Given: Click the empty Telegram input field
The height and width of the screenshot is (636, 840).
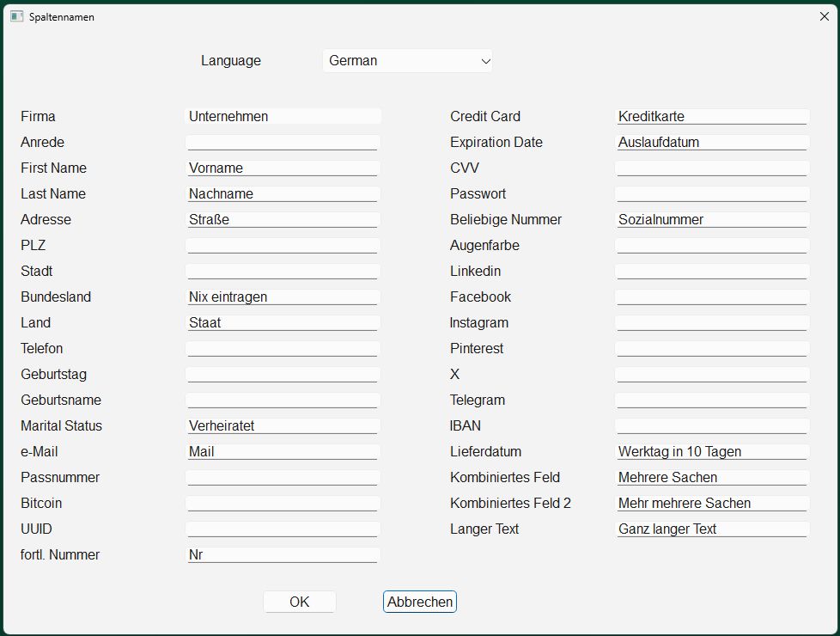Looking at the screenshot, I should coord(712,400).
